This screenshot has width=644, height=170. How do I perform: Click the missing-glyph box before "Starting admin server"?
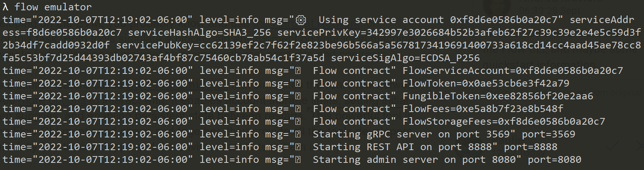pos(298,160)
